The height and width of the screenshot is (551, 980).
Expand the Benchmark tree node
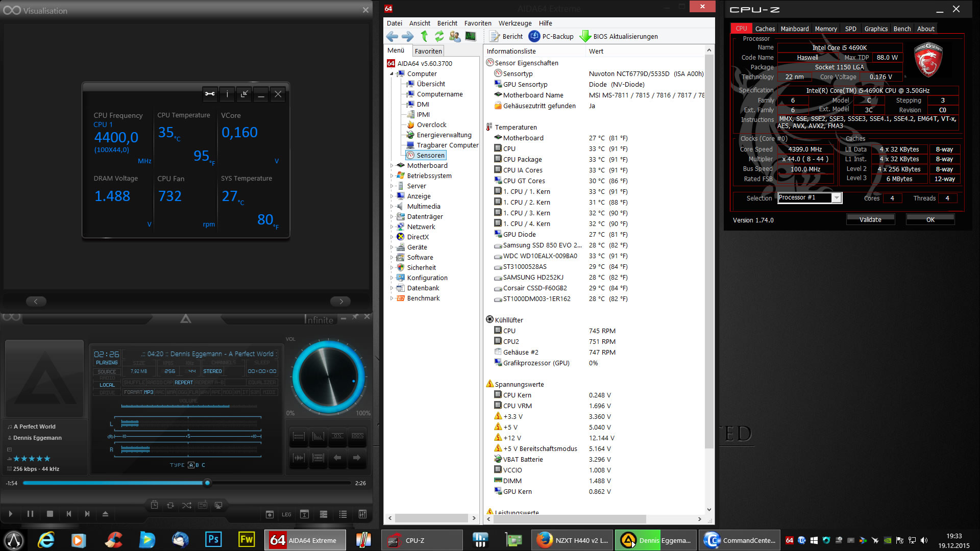point(391,298)
